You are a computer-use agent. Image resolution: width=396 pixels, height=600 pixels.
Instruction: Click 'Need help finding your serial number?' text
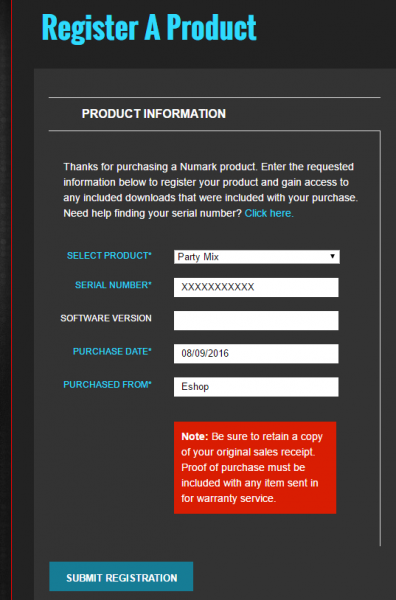click(x=153, y=213)
